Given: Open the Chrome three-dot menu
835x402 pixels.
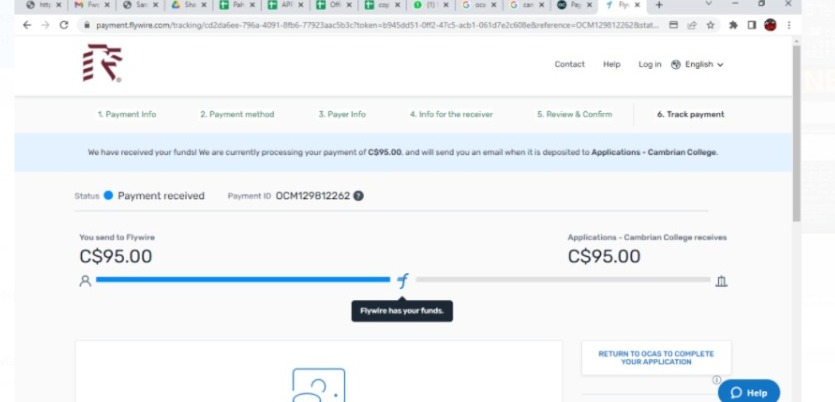Looking at the screenshot, I should (x=789, y=25).
